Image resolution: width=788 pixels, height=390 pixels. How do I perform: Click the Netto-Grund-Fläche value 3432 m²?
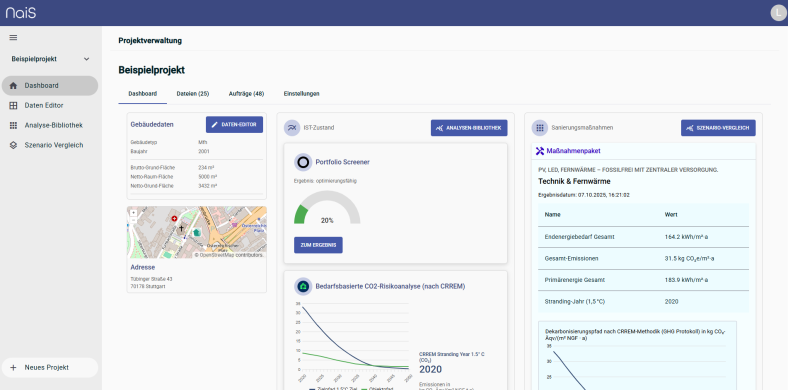(x=208, y=186)
